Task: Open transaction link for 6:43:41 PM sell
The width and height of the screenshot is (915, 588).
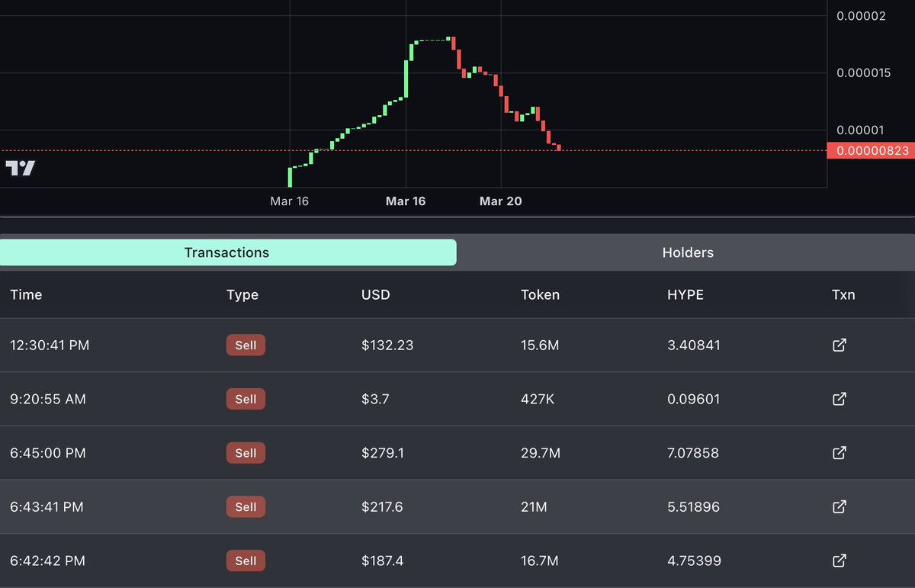Action: coord(840,506)
